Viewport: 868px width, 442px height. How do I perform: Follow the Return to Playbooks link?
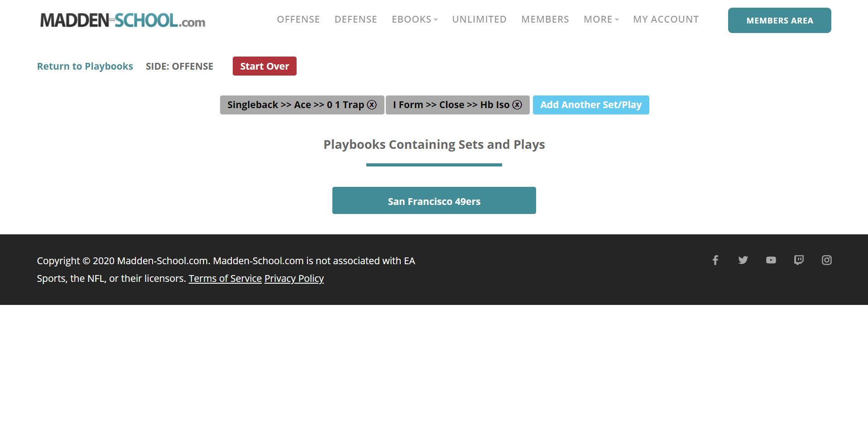85,66
